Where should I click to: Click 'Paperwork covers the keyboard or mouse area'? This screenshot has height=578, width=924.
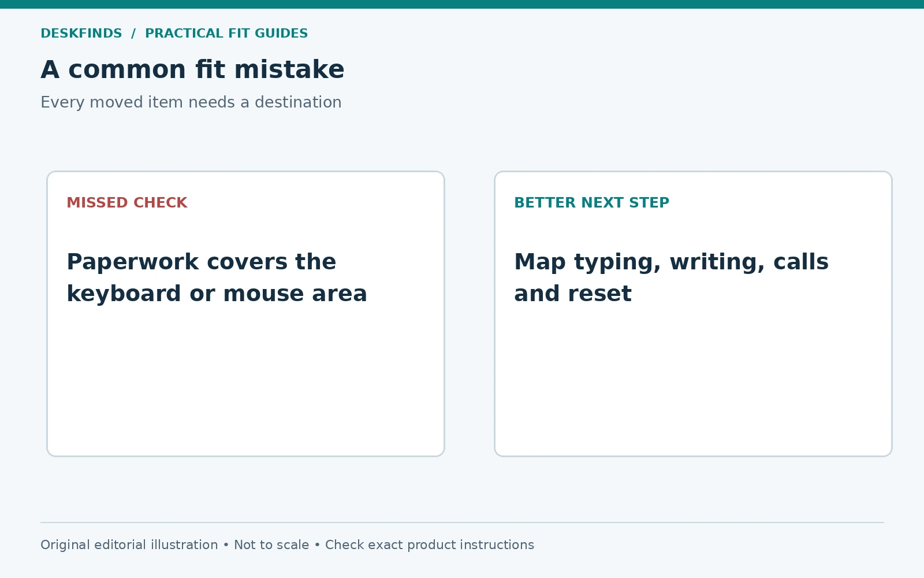pos(217,277)
